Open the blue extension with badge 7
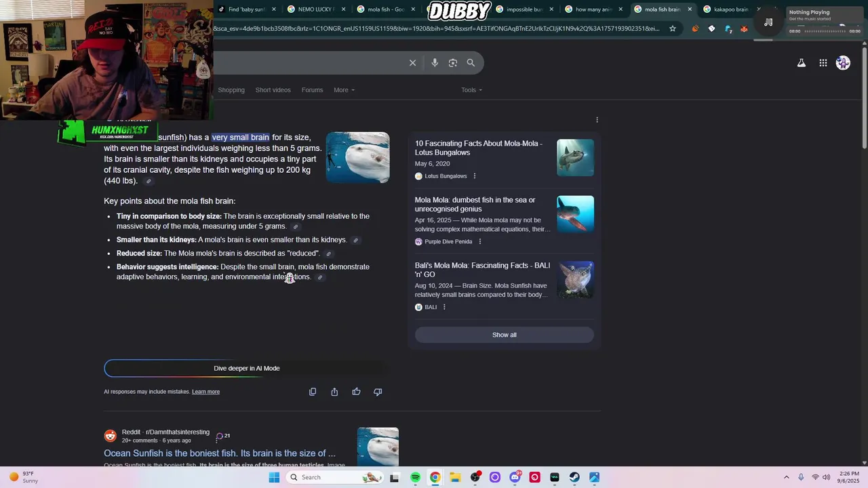This screenshot has height=488, width=868. tap(728, 28)
